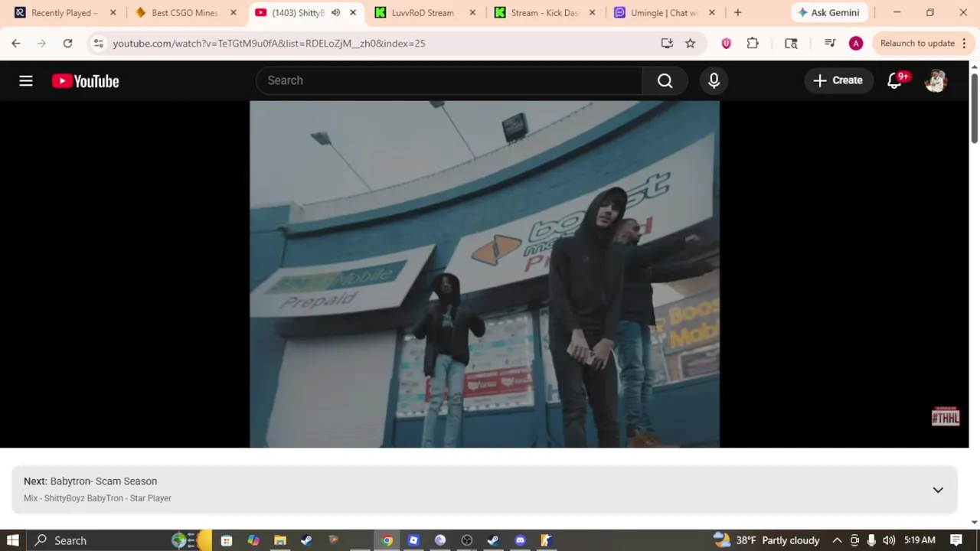The height and width of the screenshot is (551, 980).
Task: Go forward in browser history
Action: [x=41, y=44]
